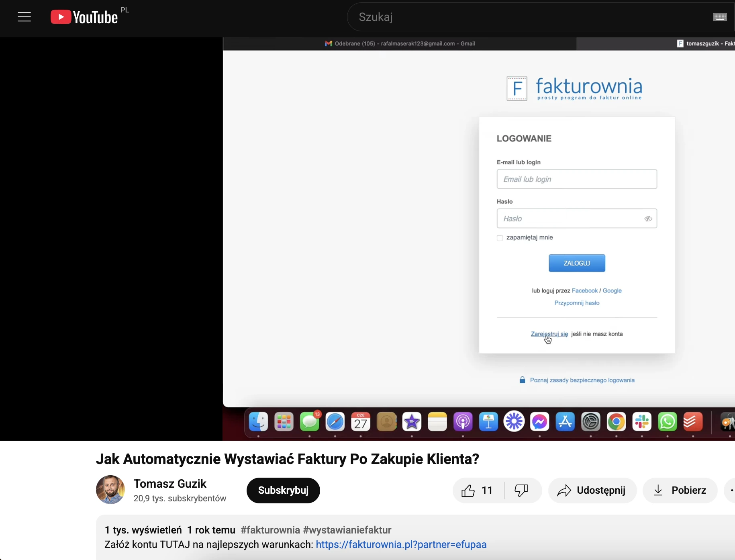Launch Keynote from the dock
The height and width of the screenshot is (560, 735).
488,422
